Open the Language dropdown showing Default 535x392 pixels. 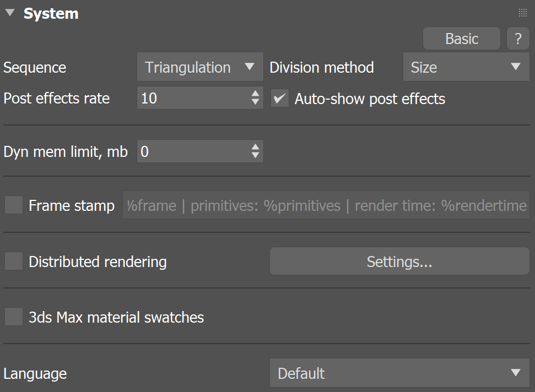[x=399, y=373]
